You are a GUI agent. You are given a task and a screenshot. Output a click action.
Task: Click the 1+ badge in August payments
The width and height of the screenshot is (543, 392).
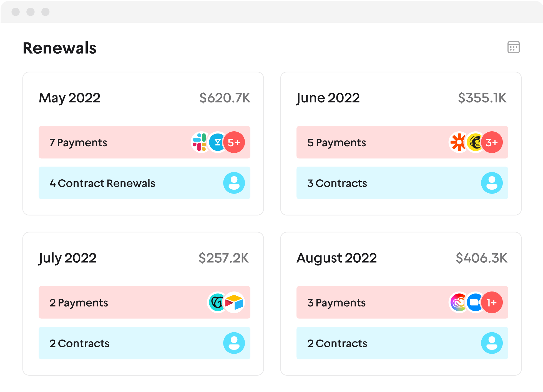point(492,302)
